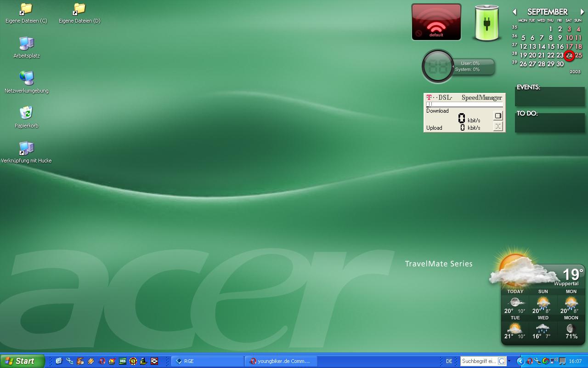The width and height of the screenshot is (588, 368).
Task: Click the 19° current temperature
Action: pos(572,274)
